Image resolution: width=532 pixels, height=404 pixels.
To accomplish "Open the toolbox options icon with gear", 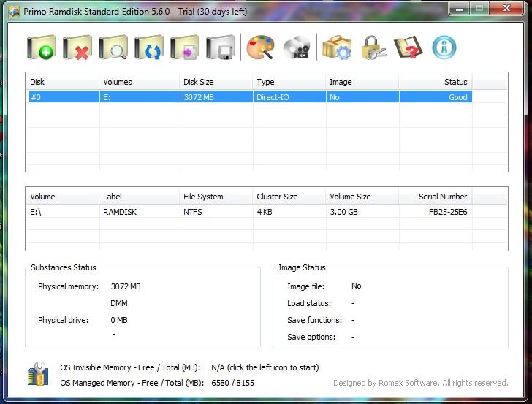I will coord(337,47).
